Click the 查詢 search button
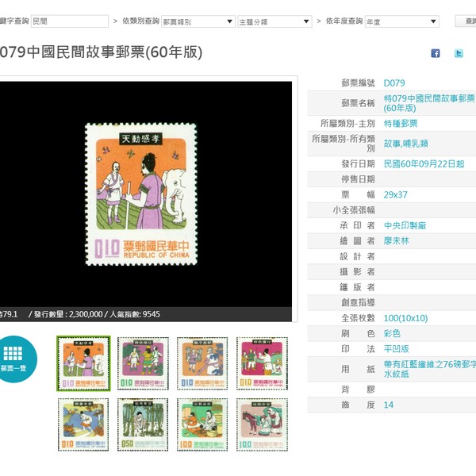 pyautogui.click(x=466, y=21)
